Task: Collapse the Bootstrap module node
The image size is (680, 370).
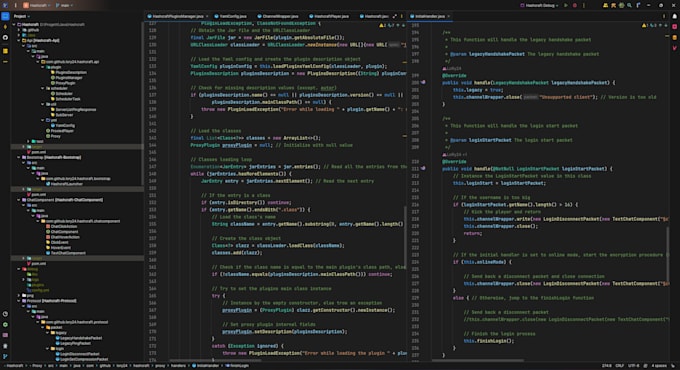Action: point(19,157)
